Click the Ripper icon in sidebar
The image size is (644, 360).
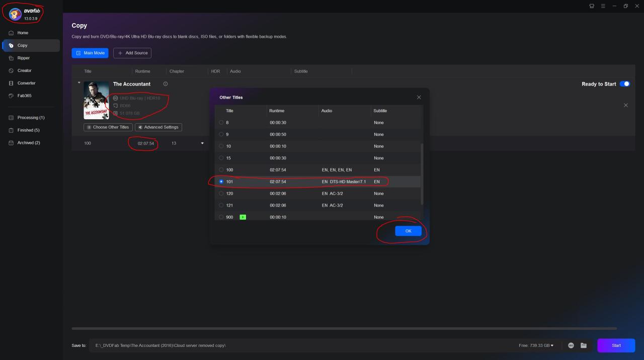pos(11,58)
